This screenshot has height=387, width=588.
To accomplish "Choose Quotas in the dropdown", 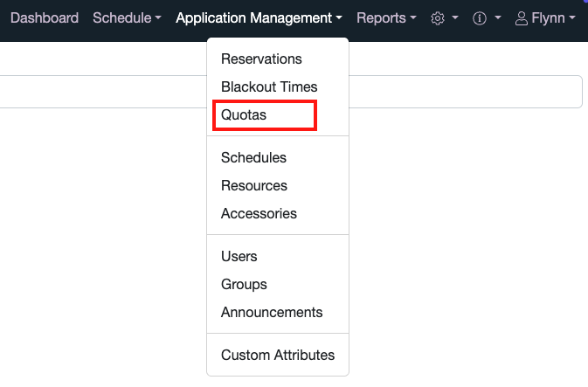I will tap(278, 114).
